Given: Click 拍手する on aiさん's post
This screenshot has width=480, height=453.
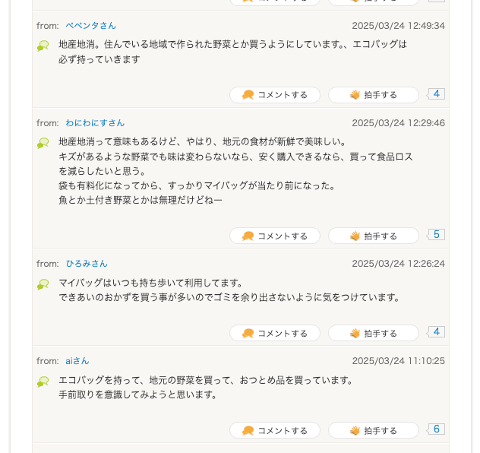Looking at the screenshot, I should tap(373, 431).
